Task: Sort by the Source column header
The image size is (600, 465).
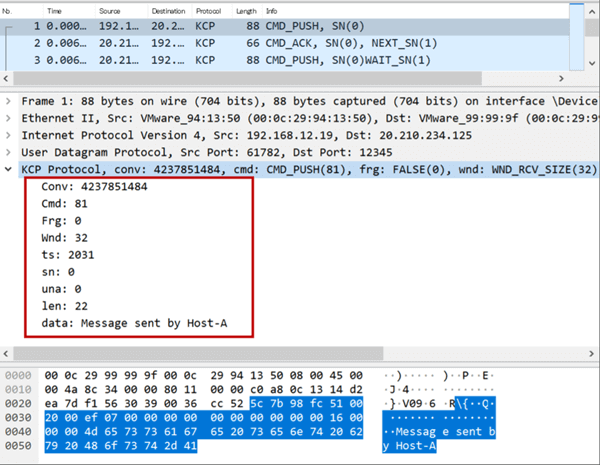Action: pos(109,11)
